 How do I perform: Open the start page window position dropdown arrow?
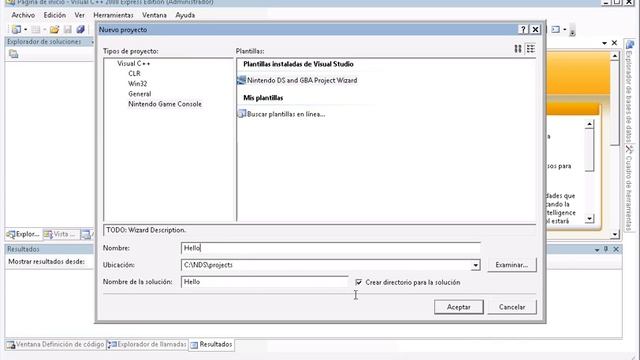coord(604,43)
